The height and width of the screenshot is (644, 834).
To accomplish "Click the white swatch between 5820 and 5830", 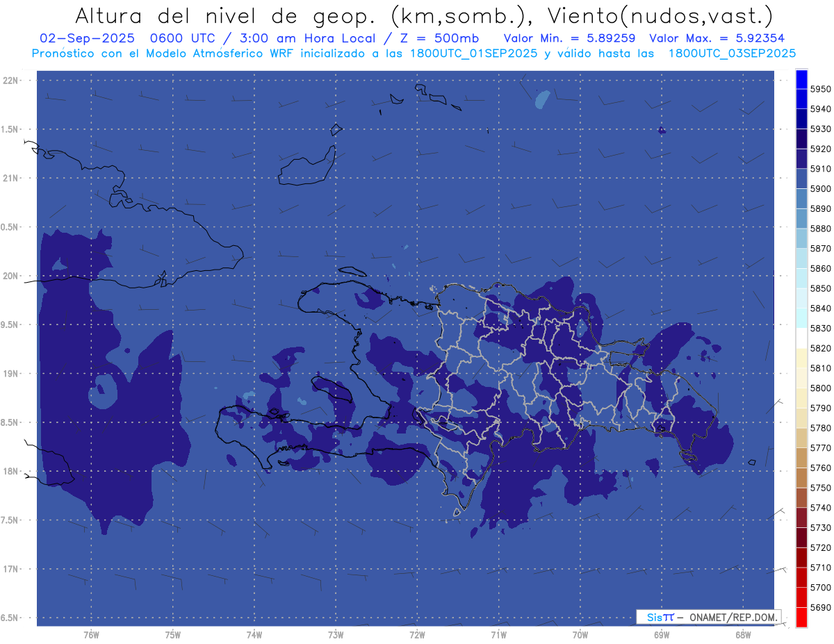I will [801, 338].
